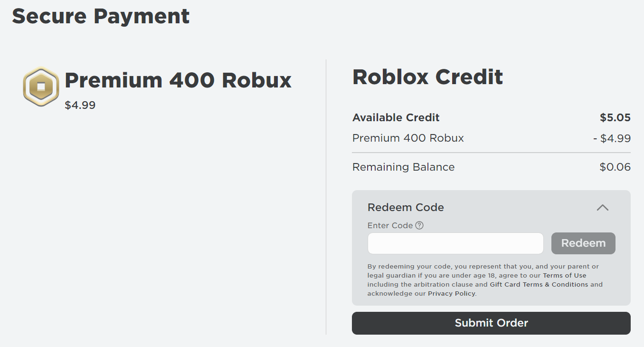The image size is (644, 347).
Task: Toggle the Redeem Code panel closed
Action: [x=603, y=208]
